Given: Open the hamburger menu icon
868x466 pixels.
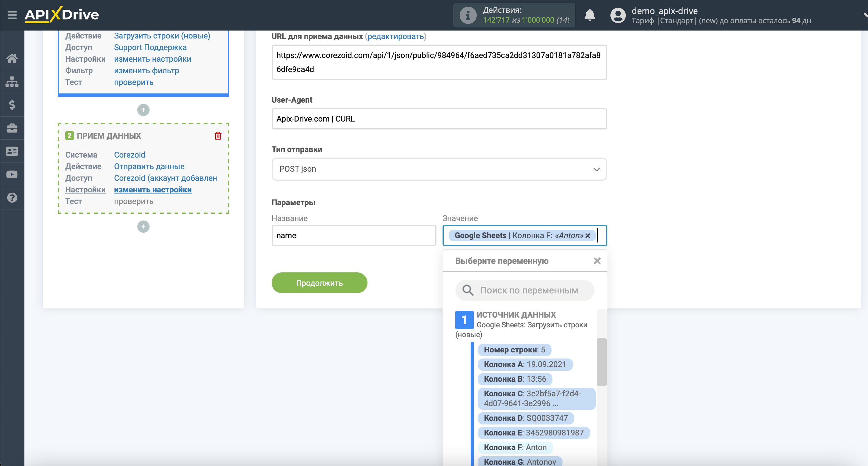Looking at the screenshot, I should pyautogui.click(x=12, y=15).
